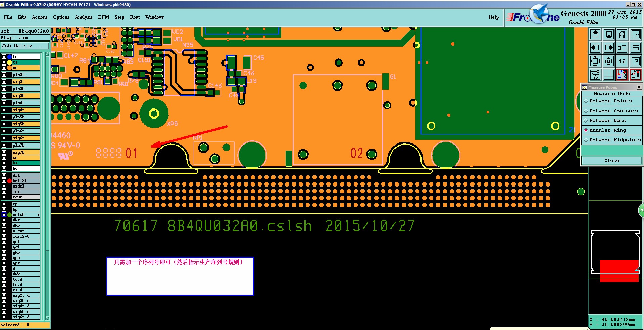Open the Analysis menu
The height and width of the screenshot is (330, 644).
pos(84,17)
